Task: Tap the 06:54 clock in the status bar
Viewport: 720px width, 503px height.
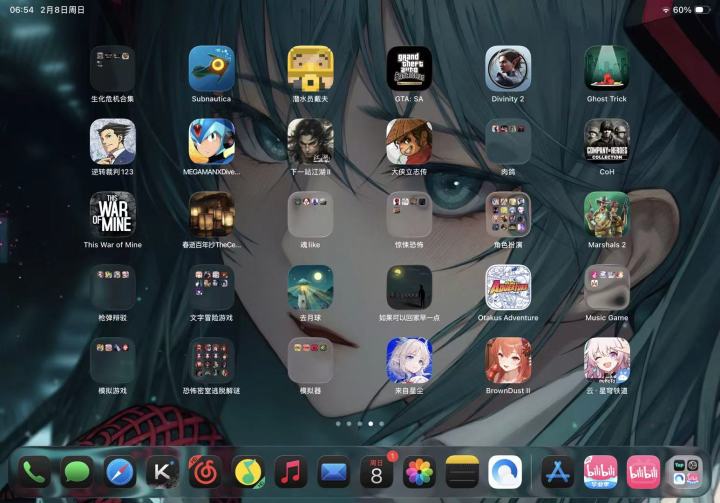Action: pos(22,10)
